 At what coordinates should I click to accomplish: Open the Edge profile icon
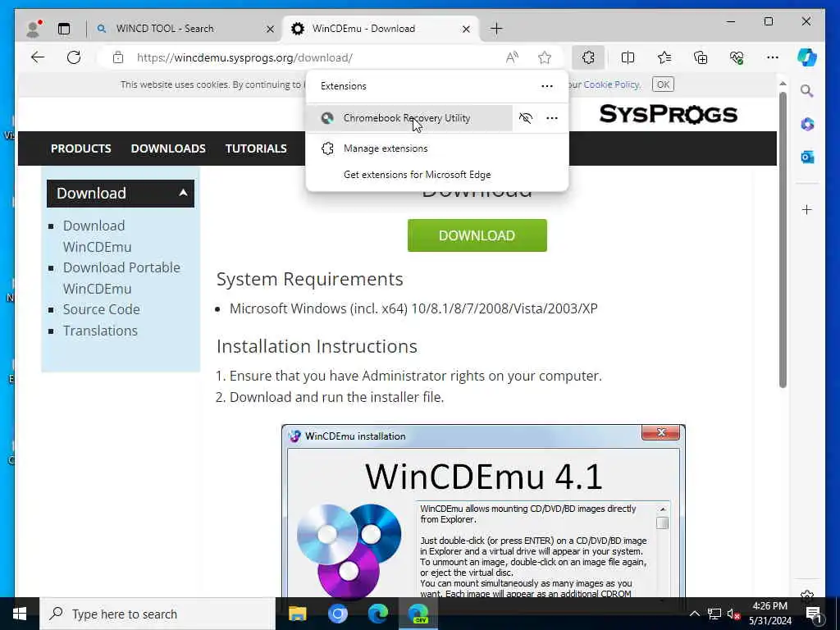(34, 29)
